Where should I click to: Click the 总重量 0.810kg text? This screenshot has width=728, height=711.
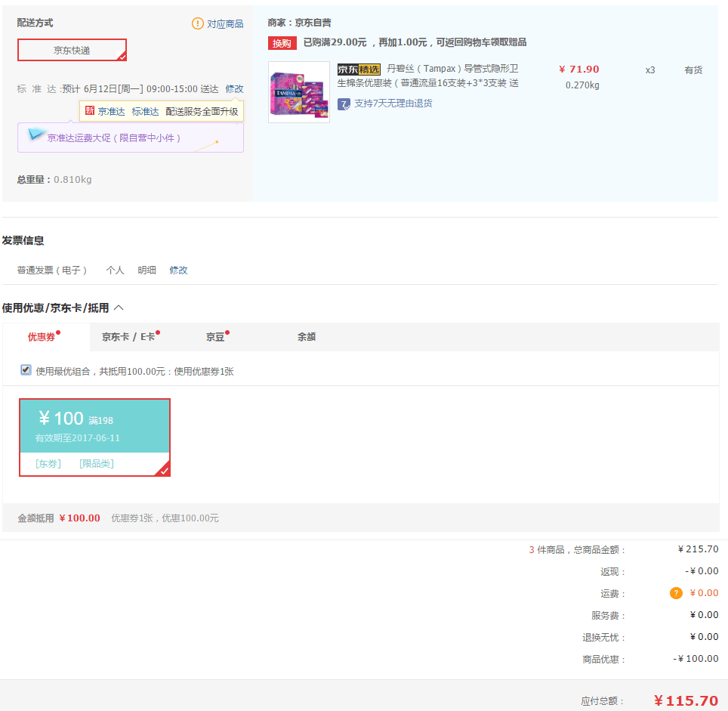[x=54, y=179]
